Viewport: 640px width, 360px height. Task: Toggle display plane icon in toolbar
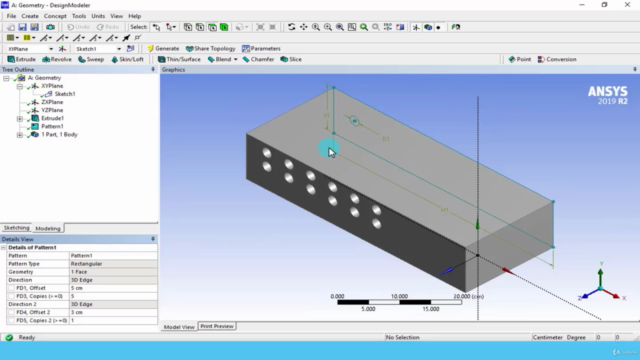[416, 27]
